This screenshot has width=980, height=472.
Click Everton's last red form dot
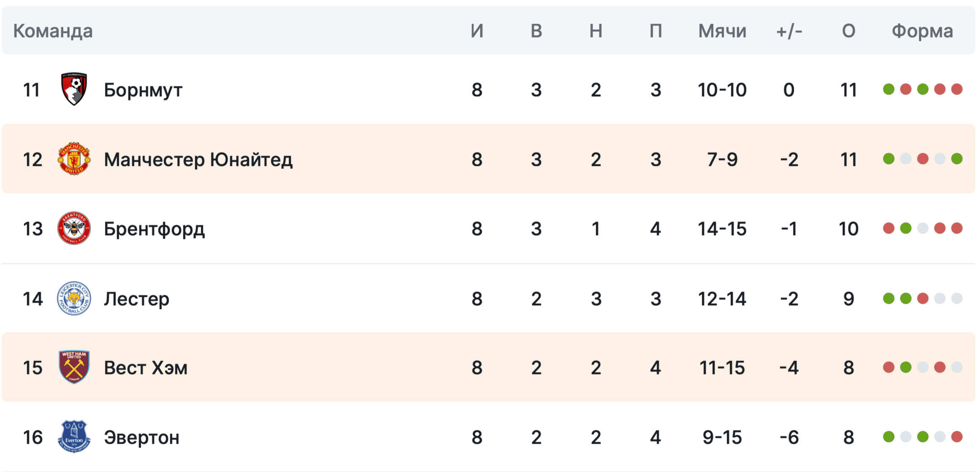(957, 437)
